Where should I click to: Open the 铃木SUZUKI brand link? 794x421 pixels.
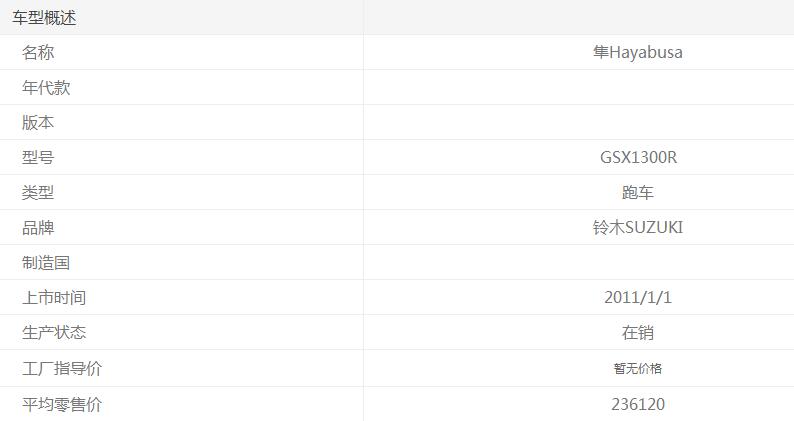pyautogui.click(x=637, y=228)
